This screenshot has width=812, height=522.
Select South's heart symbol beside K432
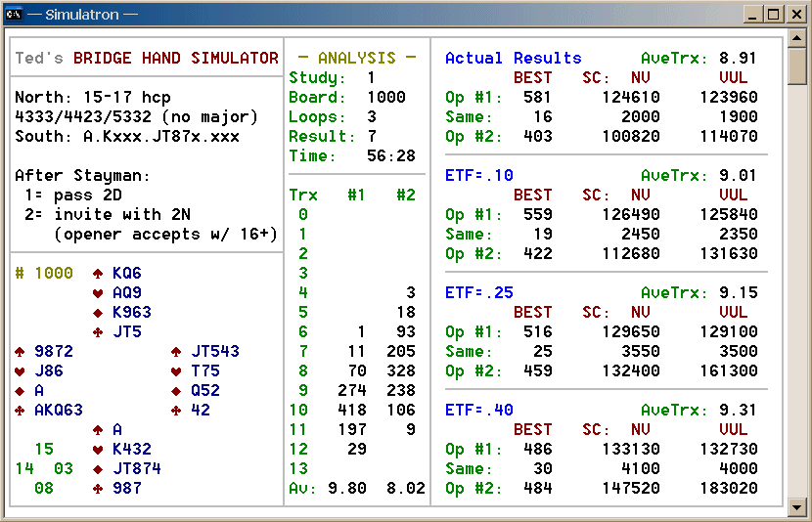coord(98,450)
